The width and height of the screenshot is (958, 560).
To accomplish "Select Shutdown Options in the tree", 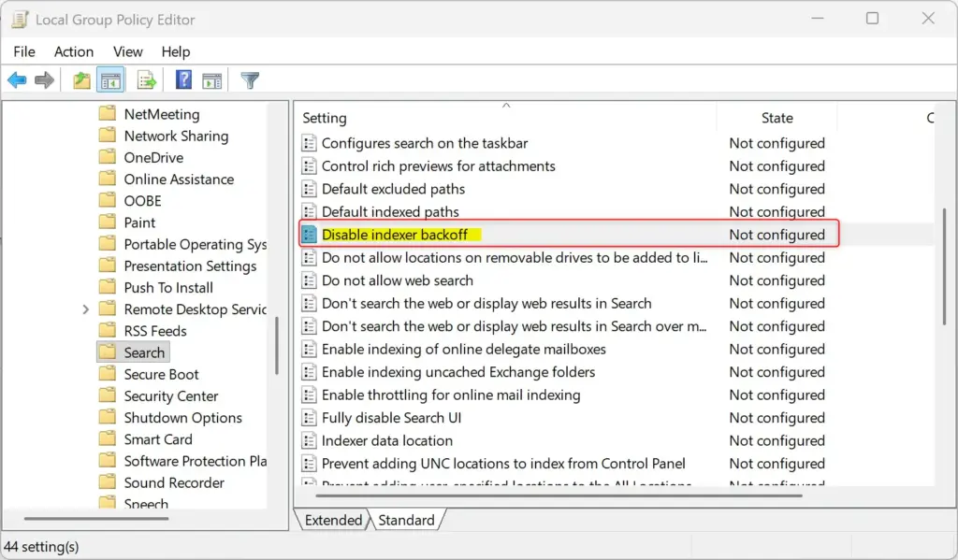I will pos(182,418).
